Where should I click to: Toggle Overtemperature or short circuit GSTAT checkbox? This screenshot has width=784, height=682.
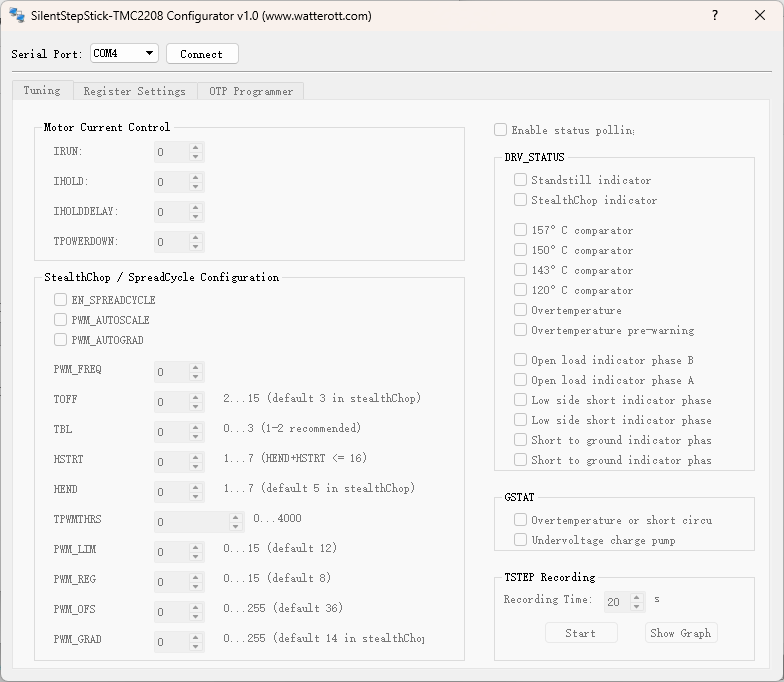[x=520, y=520]
